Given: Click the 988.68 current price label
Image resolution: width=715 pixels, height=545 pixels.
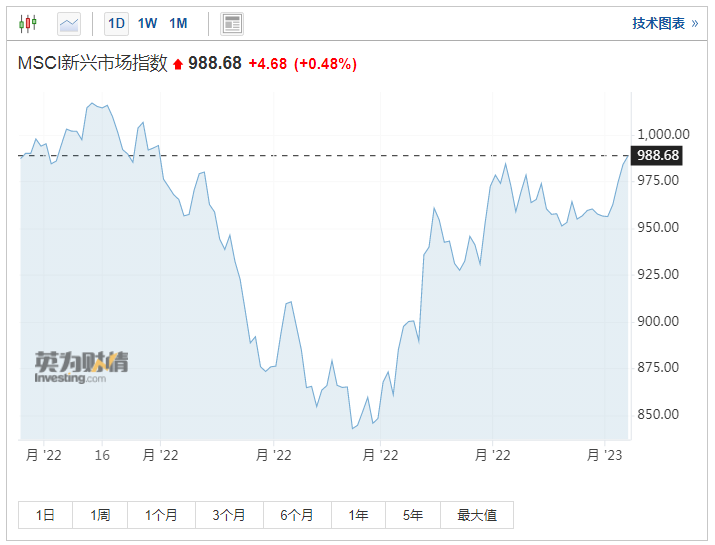Looking at the screenshot, I should point(656,156).
